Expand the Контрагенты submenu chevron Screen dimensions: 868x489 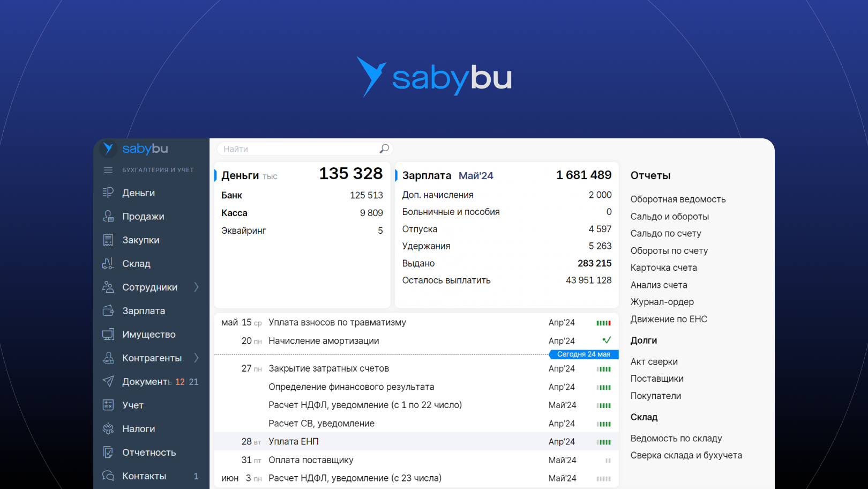point(197,358)
